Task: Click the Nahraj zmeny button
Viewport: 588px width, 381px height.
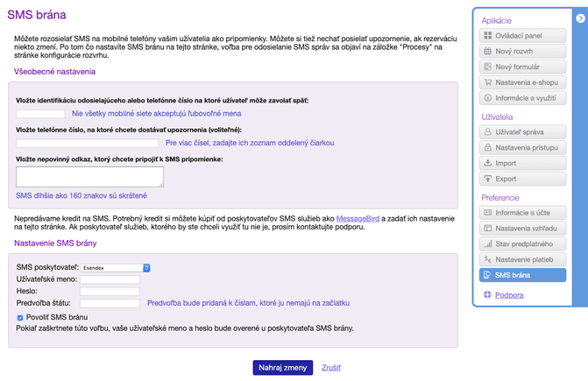Action: 283,368
